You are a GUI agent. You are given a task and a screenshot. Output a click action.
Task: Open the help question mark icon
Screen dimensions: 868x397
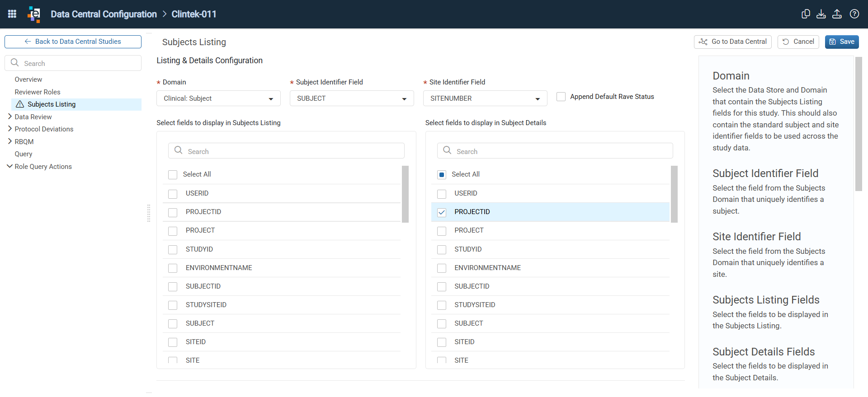pyautogui.click(x=854, y=14)
